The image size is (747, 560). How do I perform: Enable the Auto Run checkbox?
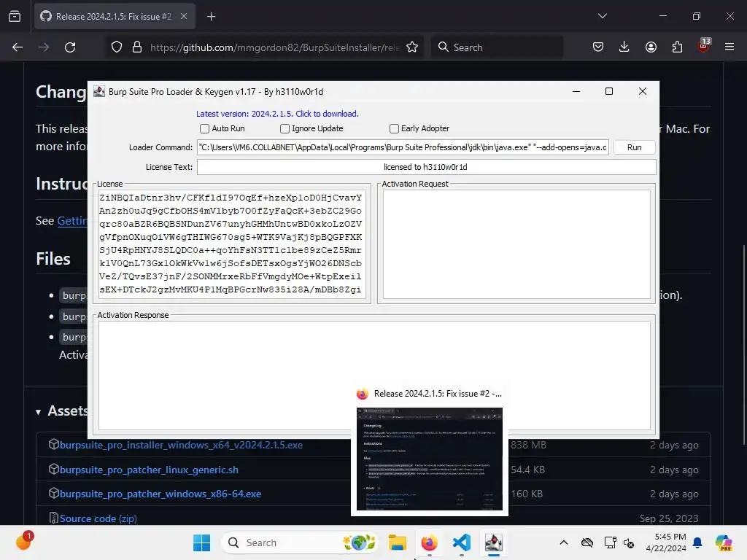[x=205, y=128]
